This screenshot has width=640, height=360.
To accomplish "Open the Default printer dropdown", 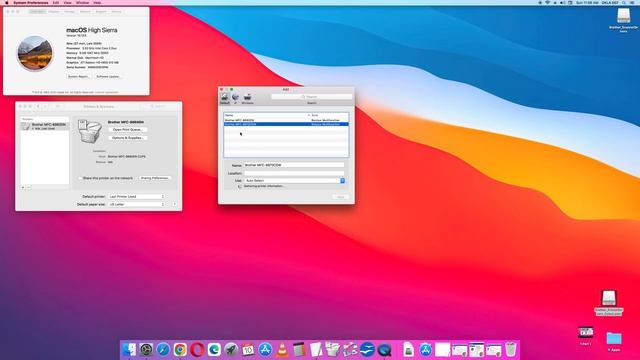I will [136, 196].
